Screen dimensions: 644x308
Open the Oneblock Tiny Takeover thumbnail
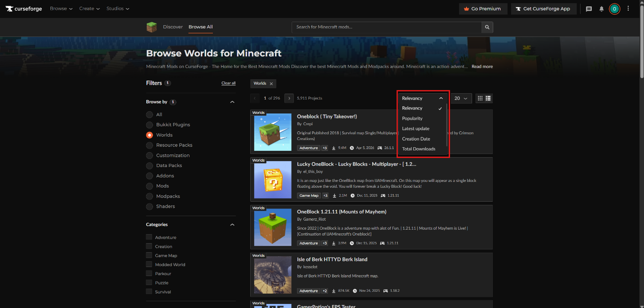pyautogui.click(x=273, y=132)
